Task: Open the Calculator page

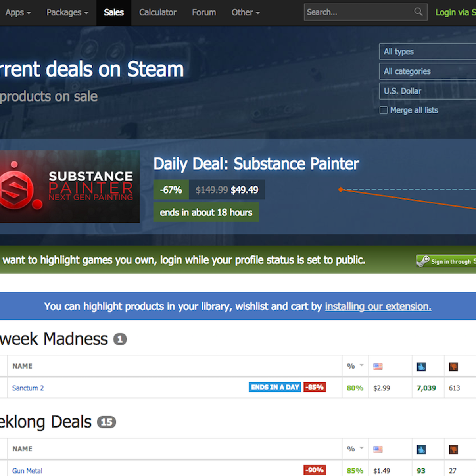Action: click(157, 12)
